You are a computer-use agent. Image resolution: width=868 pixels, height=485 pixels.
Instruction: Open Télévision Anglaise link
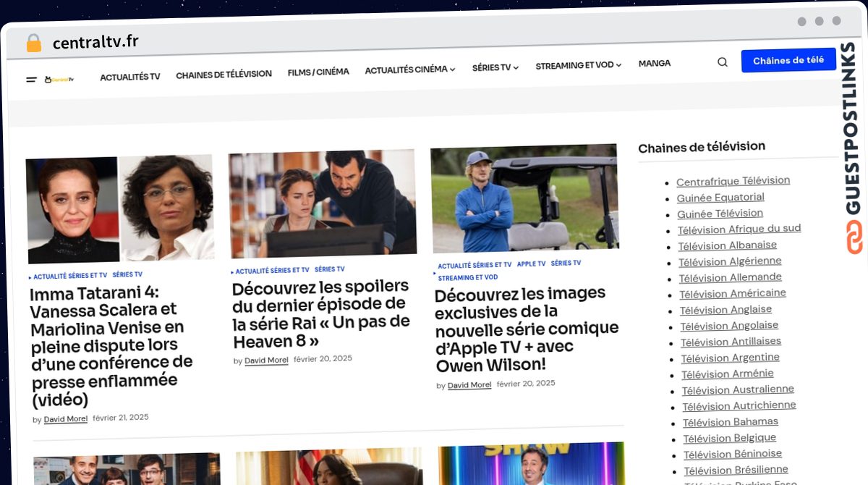[726, 310]
